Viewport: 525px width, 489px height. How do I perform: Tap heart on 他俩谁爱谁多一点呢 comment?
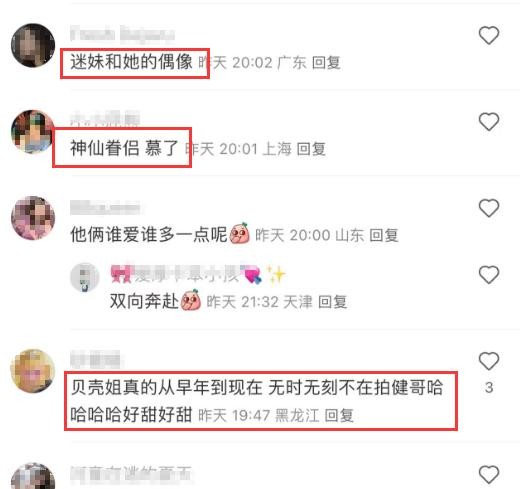pyautogui.click(x=489, y=208)
